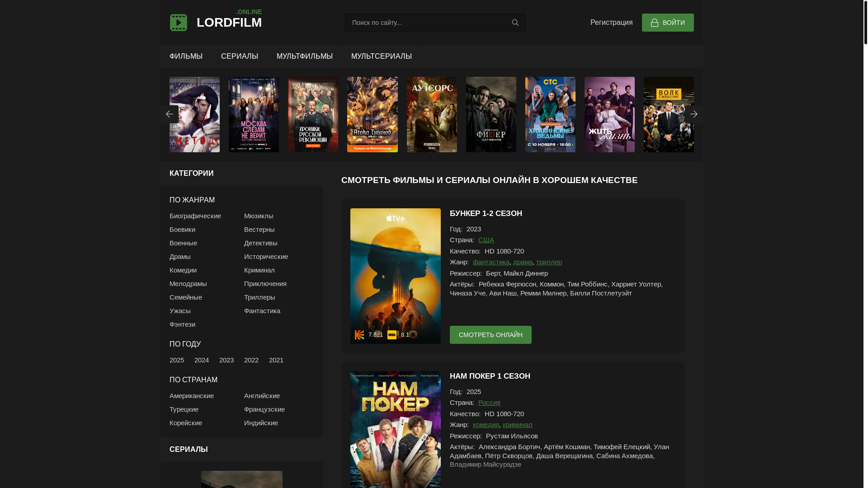
Task: Open the Регистрация link
Action: [x=611, y=23]
